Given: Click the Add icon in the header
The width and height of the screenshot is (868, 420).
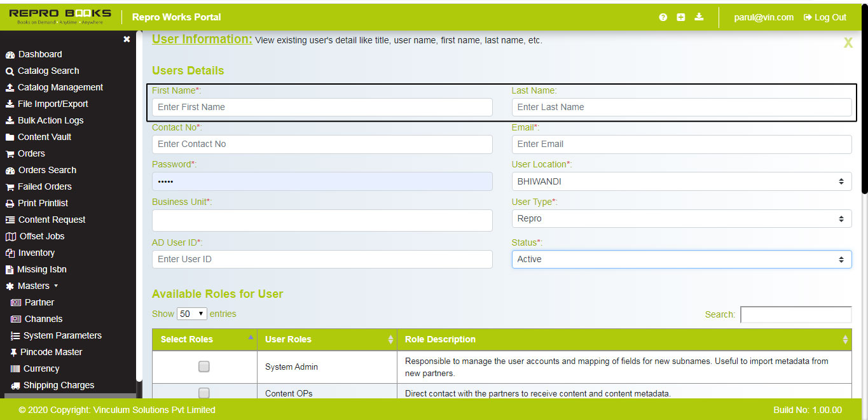Looking at the screenshot, I should point(680,17).
